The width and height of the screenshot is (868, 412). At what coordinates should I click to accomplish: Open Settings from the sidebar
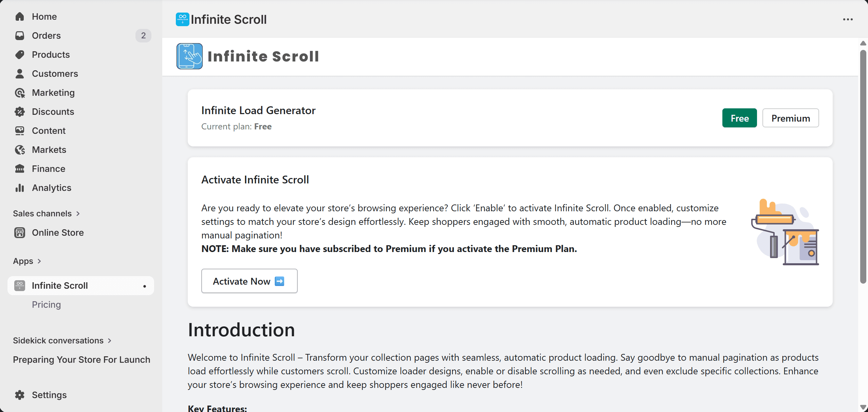pyautogui.click(x=49, y=395)
